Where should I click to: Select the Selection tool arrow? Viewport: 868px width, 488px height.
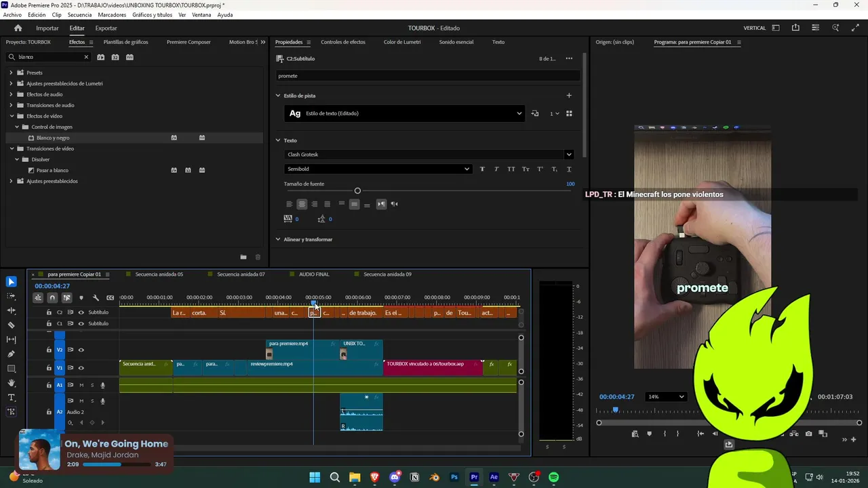[12, 282]
